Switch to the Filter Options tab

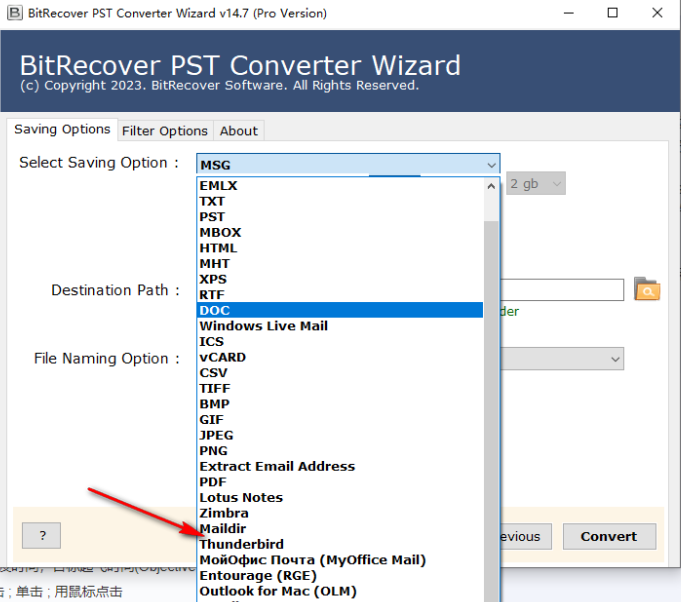pyautogui.click(x=165, y=131)
